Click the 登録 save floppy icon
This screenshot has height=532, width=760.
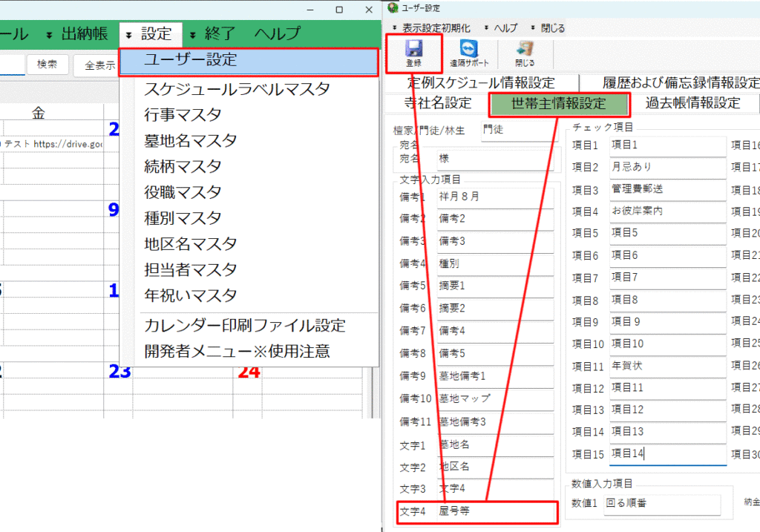[413, 53]
